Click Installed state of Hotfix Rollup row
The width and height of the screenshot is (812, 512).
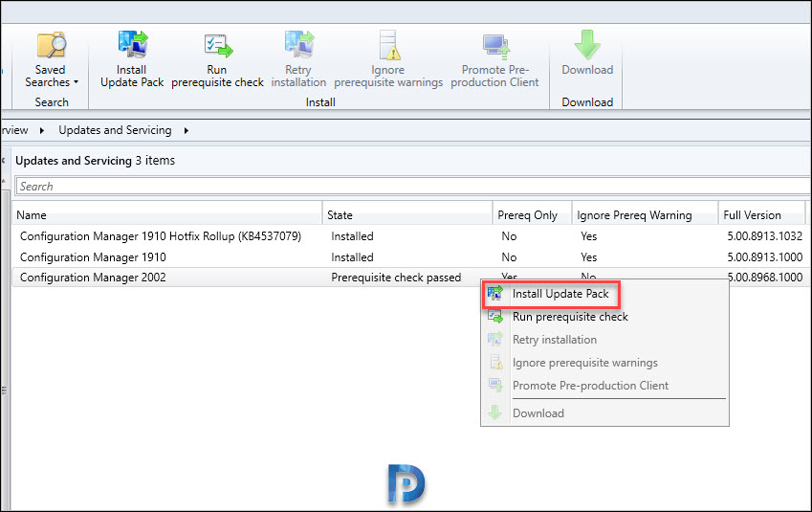click(352, 236)
